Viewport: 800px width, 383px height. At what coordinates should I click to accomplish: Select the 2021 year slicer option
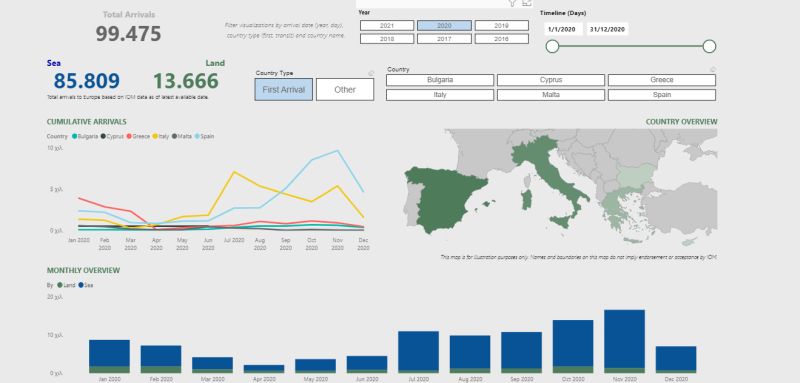click(387, 25)
